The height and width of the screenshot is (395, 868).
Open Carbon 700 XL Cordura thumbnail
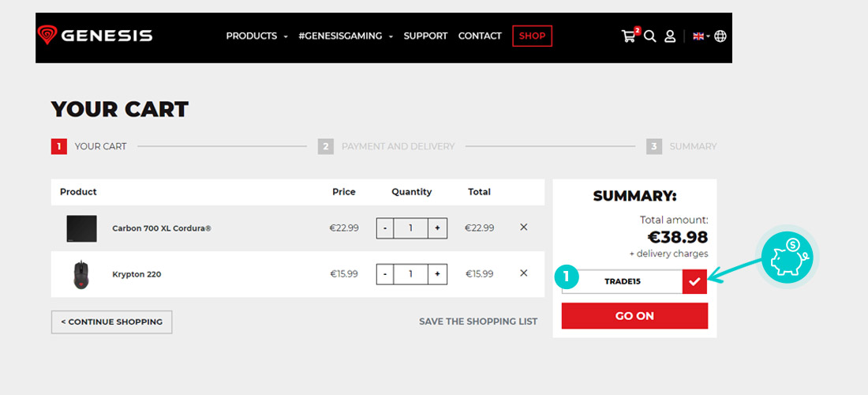click(x=81, y=229)
